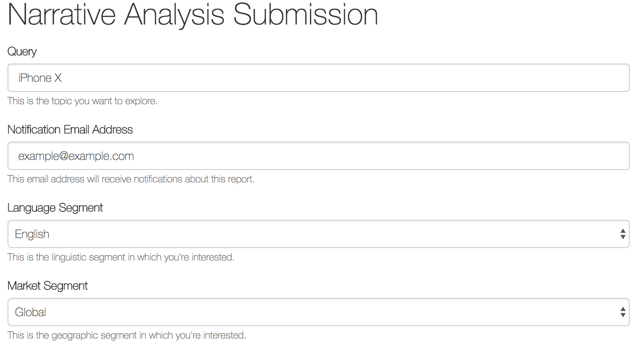Click the "Query" field label
The height and width of the screenshot is (349, 644).
(x=22, y=52)
